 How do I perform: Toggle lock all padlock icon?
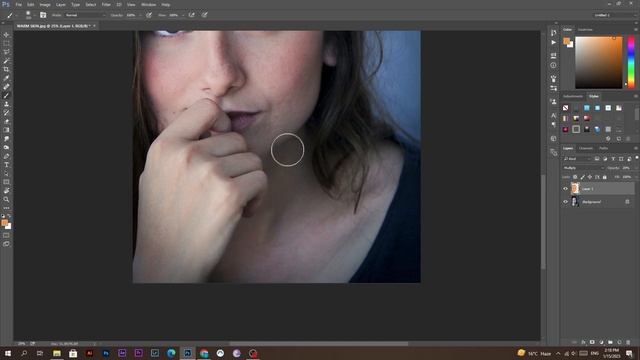pos(604,177)
